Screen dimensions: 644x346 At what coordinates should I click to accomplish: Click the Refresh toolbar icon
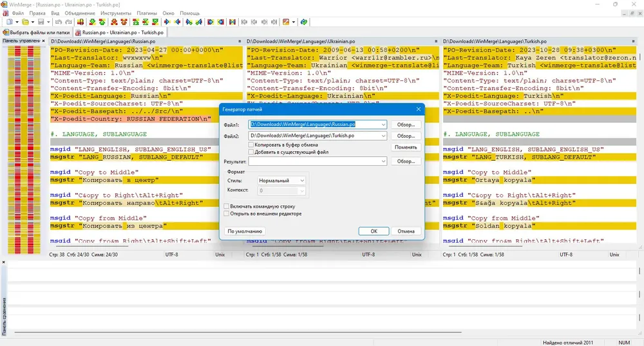coord(304,22)
